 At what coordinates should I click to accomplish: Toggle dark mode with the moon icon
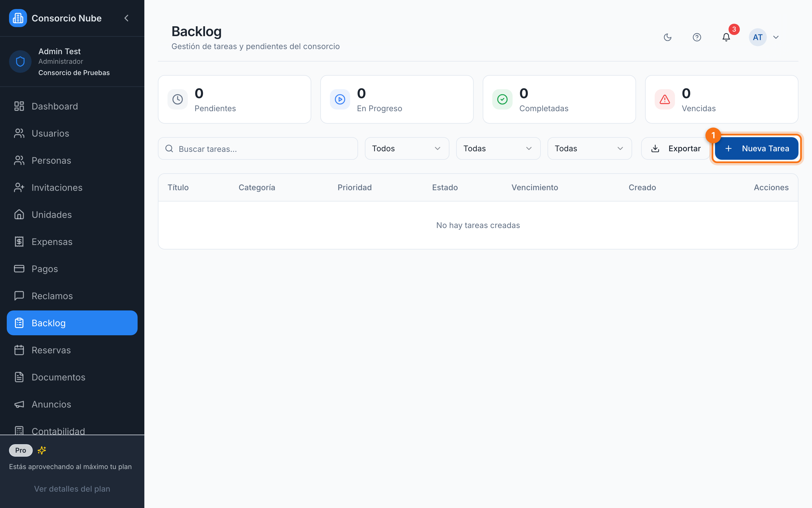pos(668,37)
